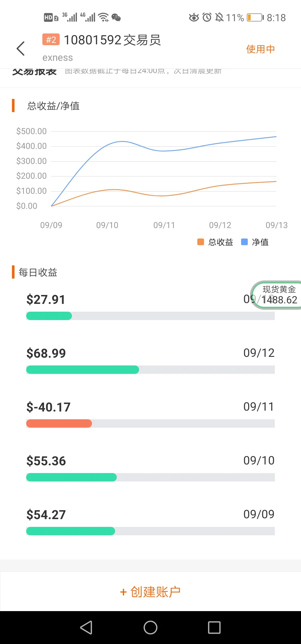This screenshot has height=644, width=301.
Task: Tap the 10801592 交易员 account title
Action: pyautogui.click(x=112, y=40)
